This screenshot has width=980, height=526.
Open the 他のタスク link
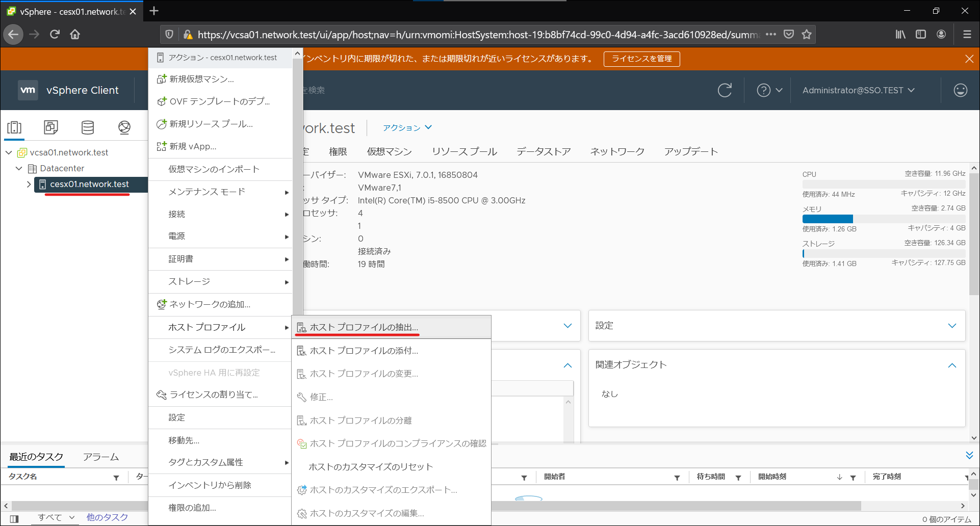coord(107,517)
